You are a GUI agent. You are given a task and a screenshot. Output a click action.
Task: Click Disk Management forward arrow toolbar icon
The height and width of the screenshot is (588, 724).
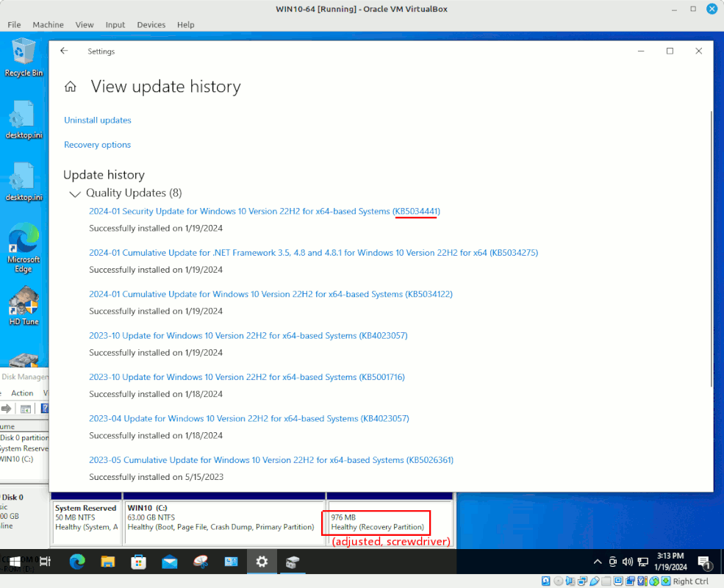click(x=7, y=409)
